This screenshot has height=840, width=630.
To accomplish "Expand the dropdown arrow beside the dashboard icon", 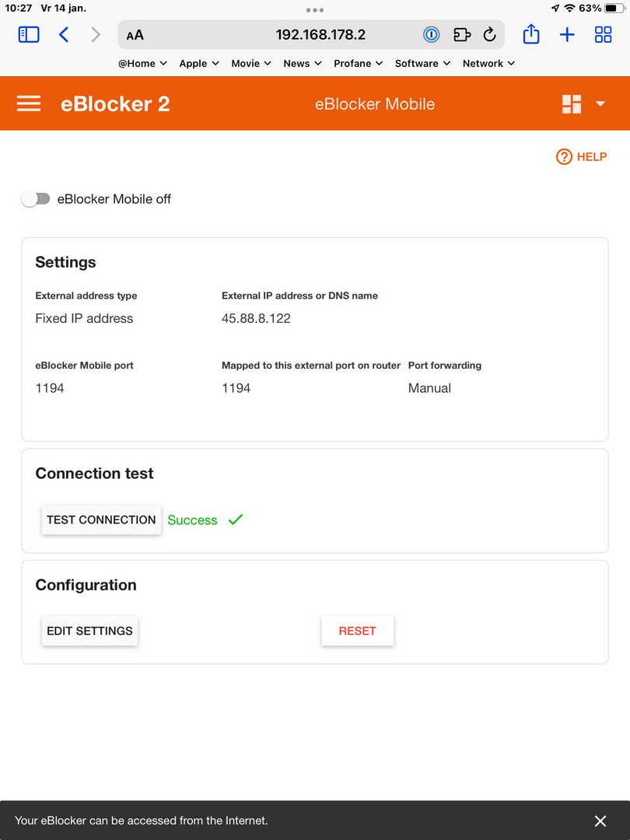I will [600, 104].
